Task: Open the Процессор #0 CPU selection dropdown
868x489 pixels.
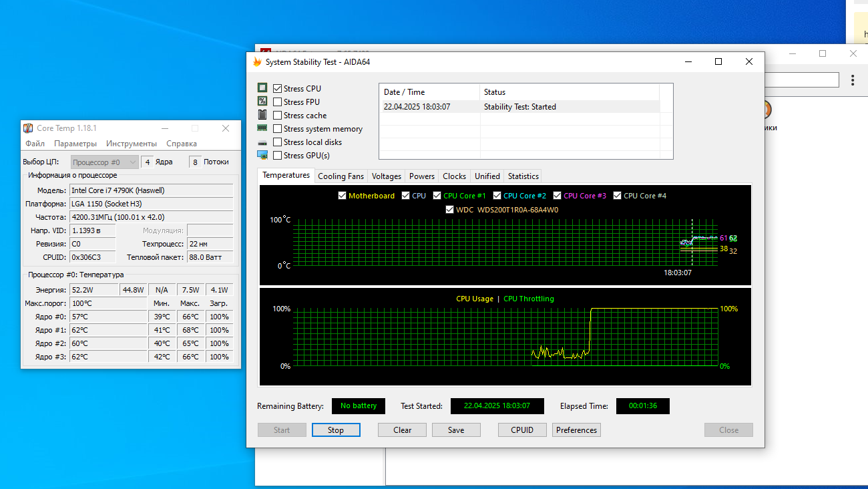Action: (104, 162)
